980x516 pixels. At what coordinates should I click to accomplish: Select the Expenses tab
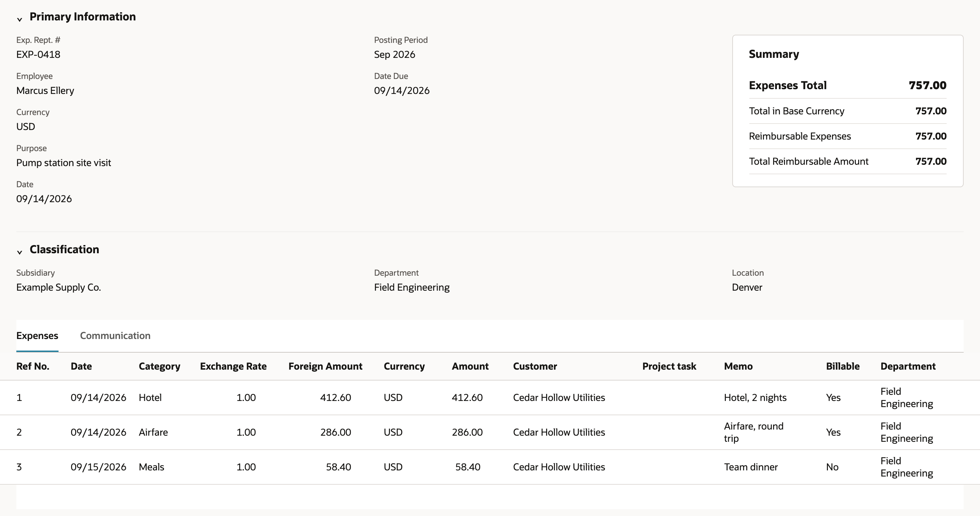(x=37, y=336)
